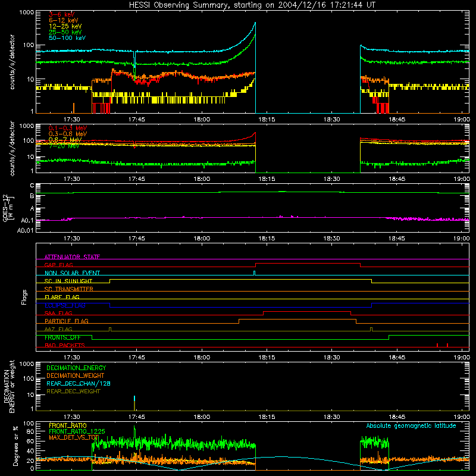The height and width of the screenshot is (476, 476).
Task: Click the cyan decimation spike near 17:45
Action: coord(134,399)
